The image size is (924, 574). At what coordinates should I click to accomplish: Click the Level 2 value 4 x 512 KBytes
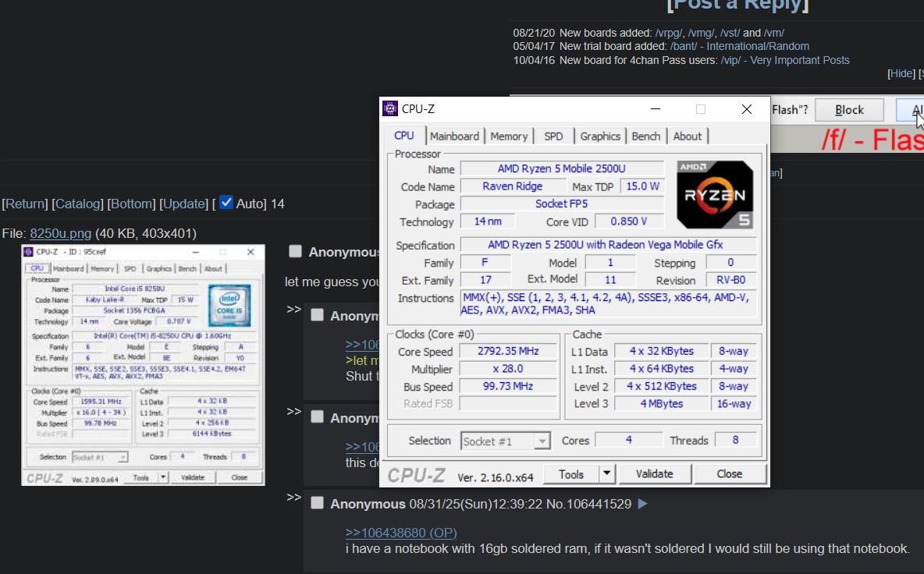click(x=661, y=386)
